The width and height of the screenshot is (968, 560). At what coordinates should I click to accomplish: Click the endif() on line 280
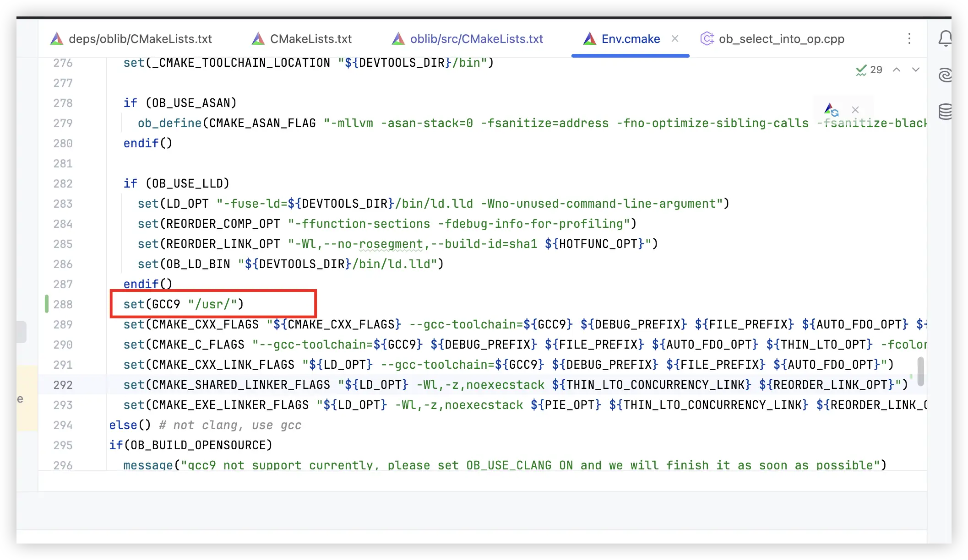148,143
